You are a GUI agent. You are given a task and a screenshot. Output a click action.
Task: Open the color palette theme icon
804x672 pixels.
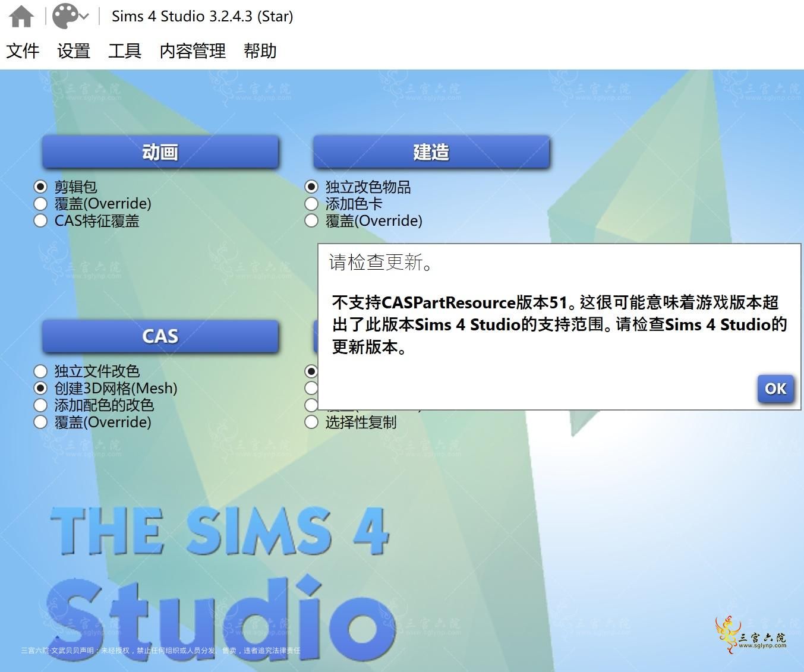pos(65,16)
